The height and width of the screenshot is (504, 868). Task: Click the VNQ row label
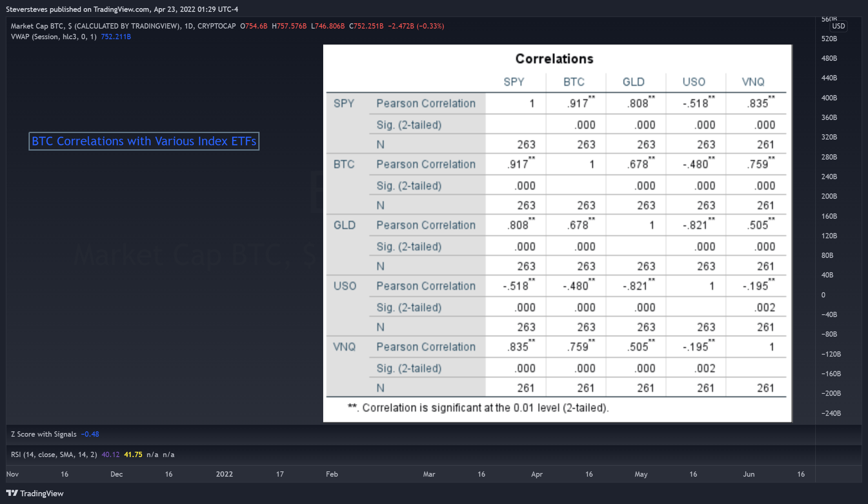[x=344, y=347]
